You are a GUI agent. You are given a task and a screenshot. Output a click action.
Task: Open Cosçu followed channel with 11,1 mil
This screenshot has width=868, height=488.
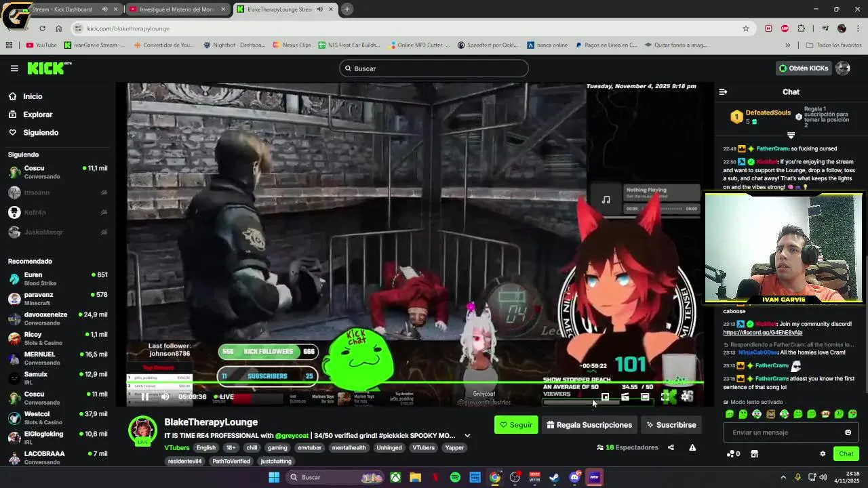(x=58, y=172)
